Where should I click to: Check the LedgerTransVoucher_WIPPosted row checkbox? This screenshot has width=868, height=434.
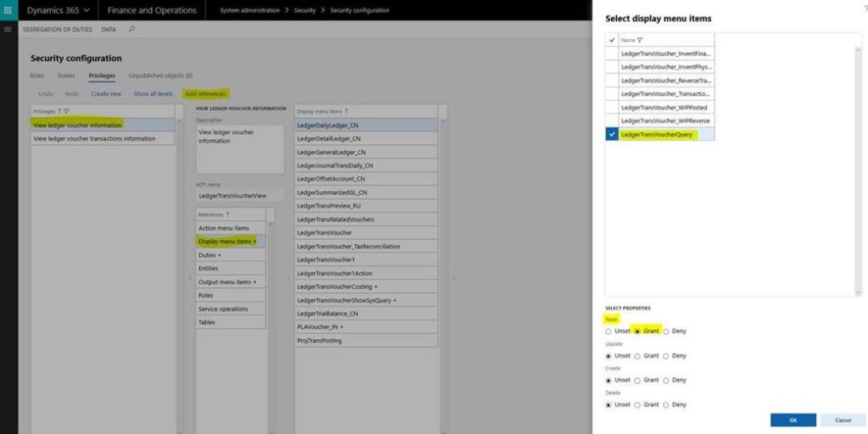tap(612, 107)
